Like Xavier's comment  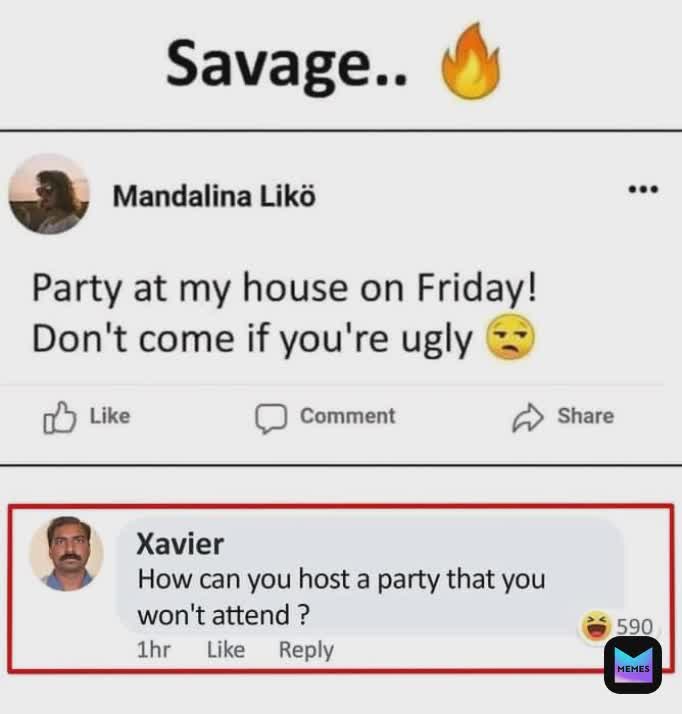tap(226, 649)
